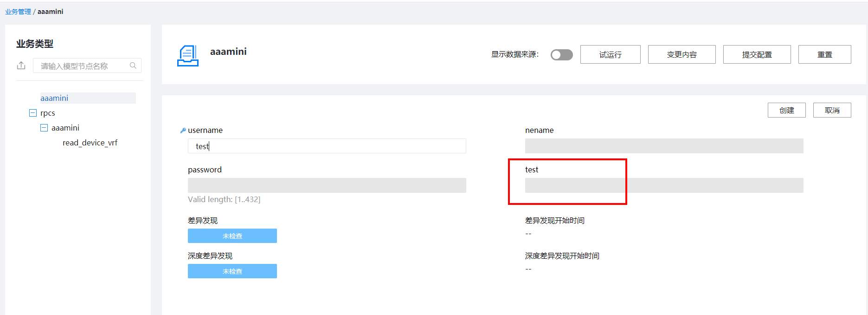The image size is (868, 315).
Task: Collapse the rpcs tree node
Action: coord(33,113)
